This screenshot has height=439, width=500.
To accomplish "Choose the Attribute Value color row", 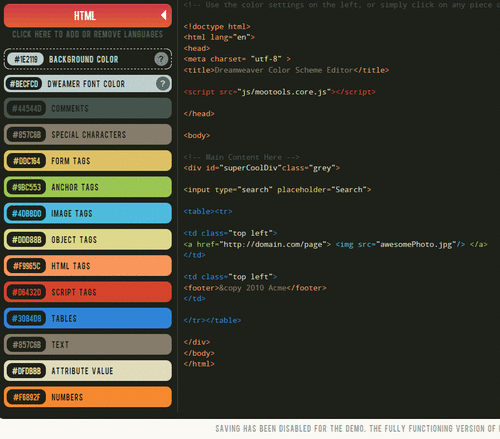I will point(88,371).
